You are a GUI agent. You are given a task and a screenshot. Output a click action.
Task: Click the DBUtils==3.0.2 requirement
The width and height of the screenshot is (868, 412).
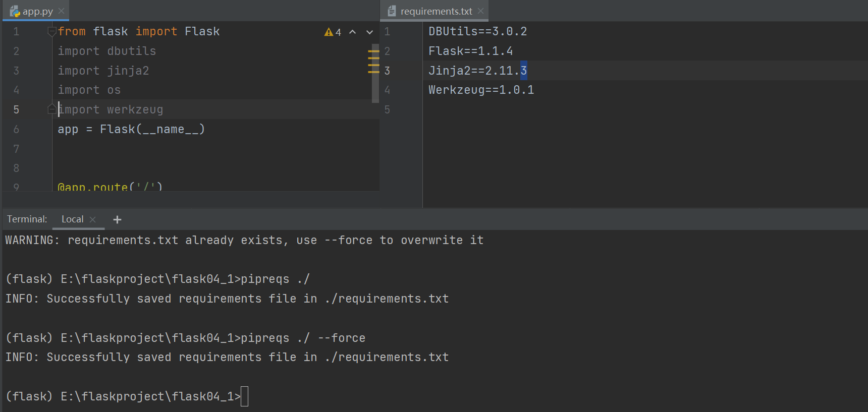point(477,31)
